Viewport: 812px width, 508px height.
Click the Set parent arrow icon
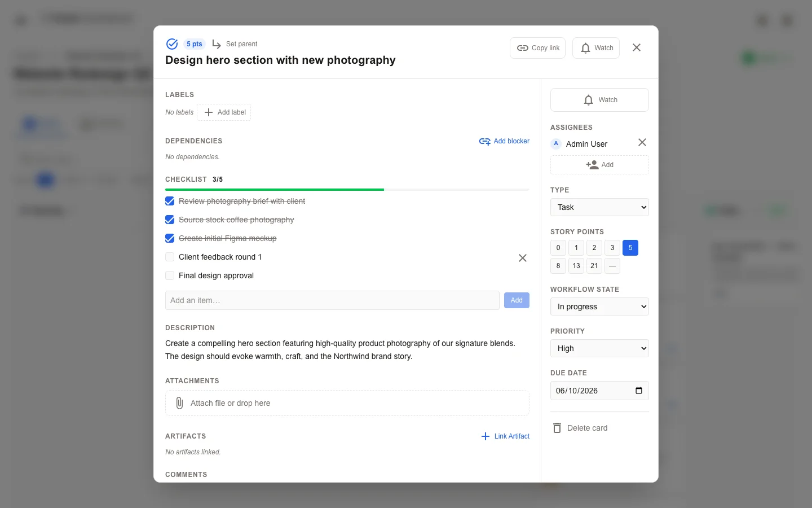pos(217,44)
